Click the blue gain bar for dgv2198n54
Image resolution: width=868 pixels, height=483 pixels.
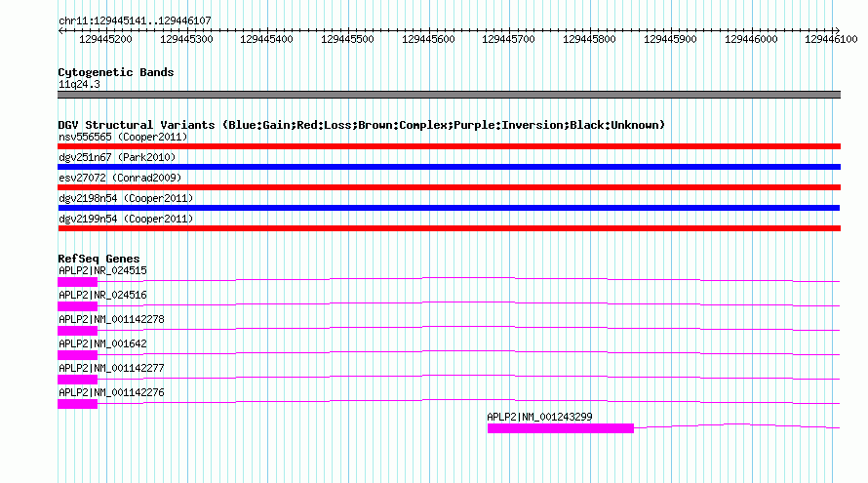pos(449,208)
